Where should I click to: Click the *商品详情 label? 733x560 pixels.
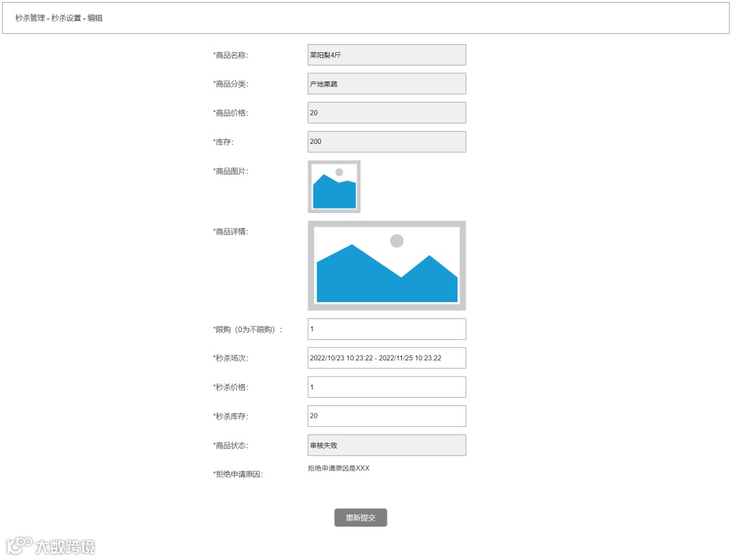click(231, 232)
